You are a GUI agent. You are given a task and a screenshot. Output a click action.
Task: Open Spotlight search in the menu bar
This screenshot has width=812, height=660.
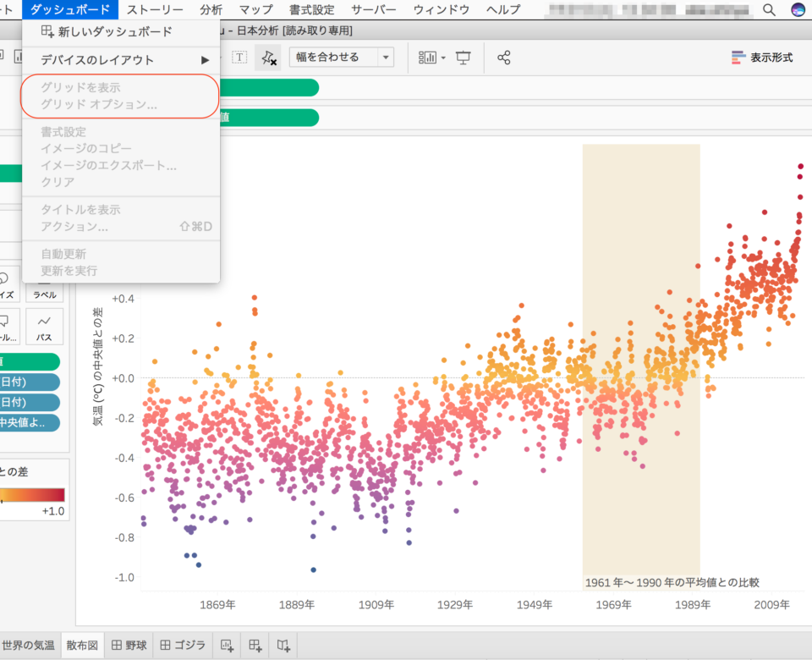768,11
